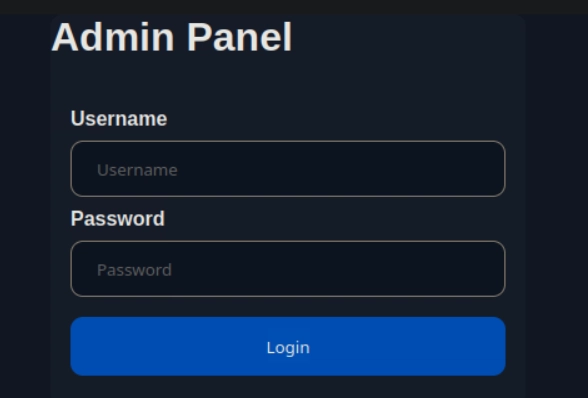Image resolution: width=588 pixels, height=398 pixels.
Task: Click the word Panel in the heading
Action: coord(239,37)
